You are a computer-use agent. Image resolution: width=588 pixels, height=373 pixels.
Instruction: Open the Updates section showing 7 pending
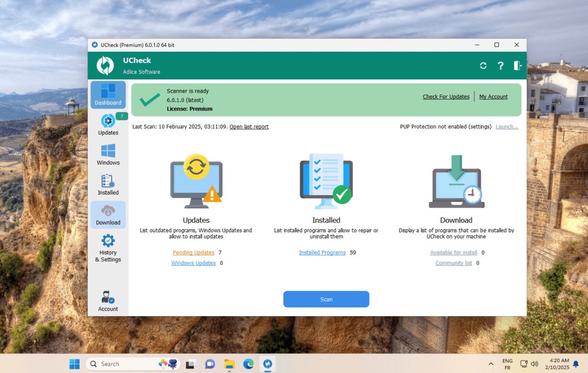[x=107, y=124]
